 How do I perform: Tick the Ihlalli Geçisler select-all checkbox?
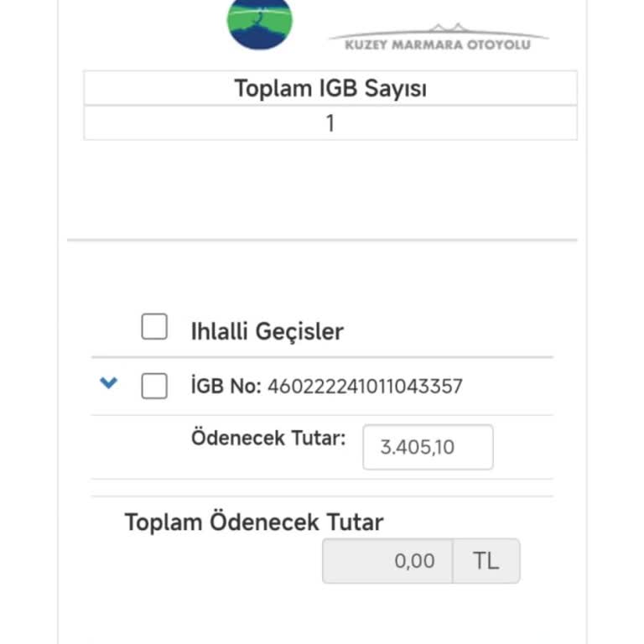point(154,327)
